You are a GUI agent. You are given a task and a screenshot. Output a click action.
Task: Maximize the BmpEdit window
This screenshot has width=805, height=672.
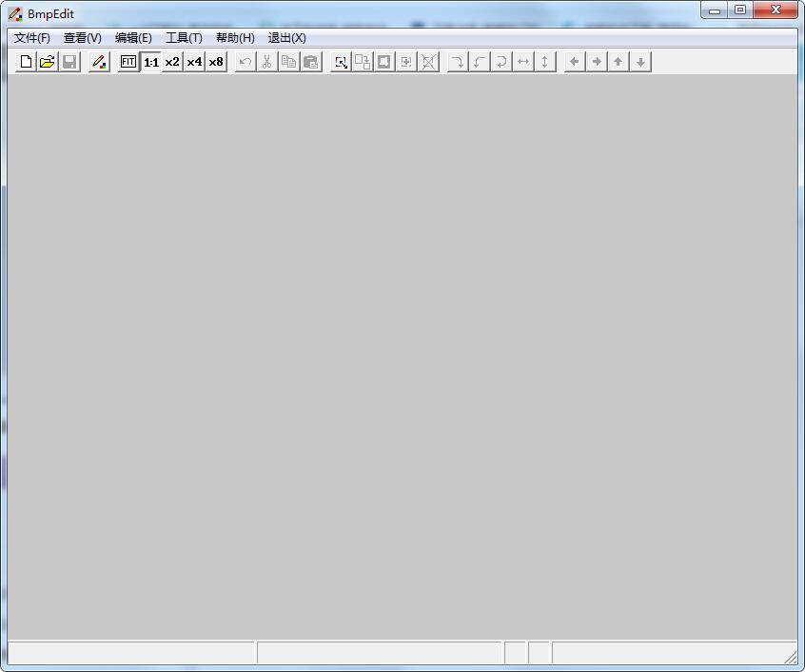739,10
